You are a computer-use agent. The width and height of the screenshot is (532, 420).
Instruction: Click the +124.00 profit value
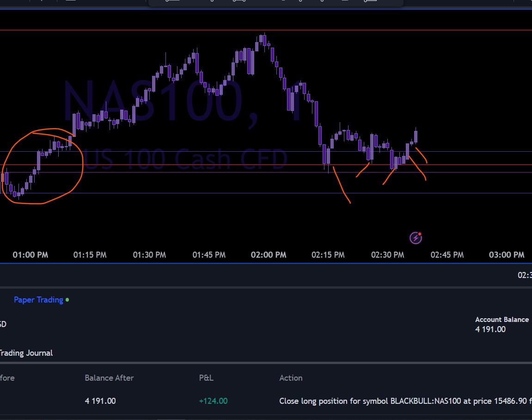click(213, 401)
